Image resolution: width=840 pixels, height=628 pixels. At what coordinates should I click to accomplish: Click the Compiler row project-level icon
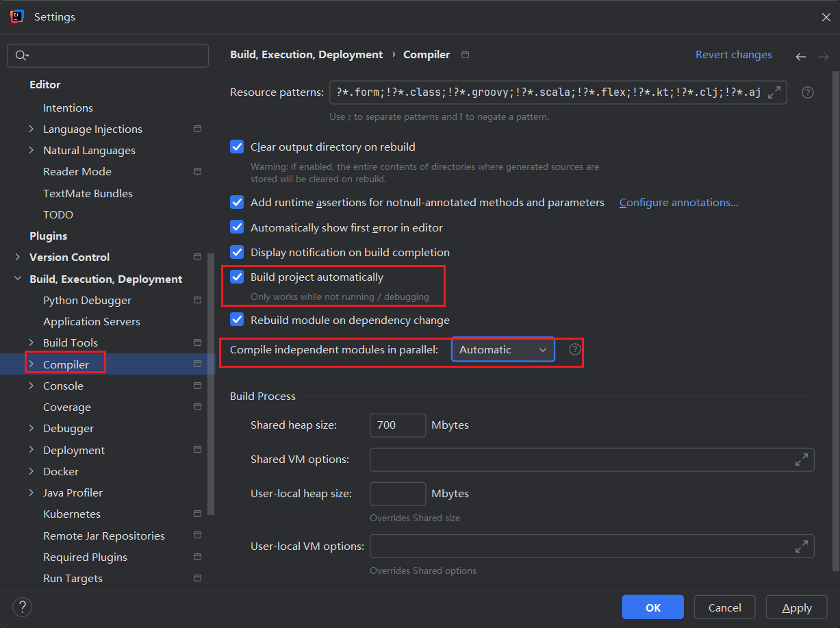(x=197, y=364)
